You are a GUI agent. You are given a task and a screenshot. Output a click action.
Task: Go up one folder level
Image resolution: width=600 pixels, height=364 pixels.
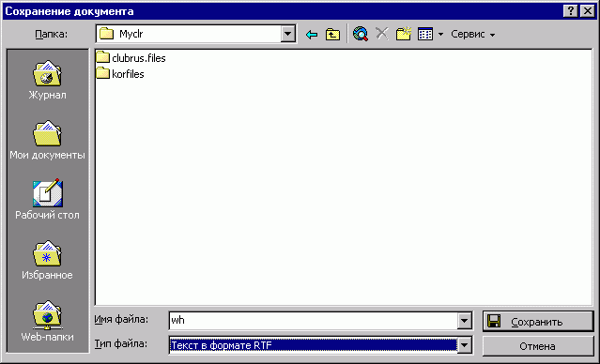point(332,35)
